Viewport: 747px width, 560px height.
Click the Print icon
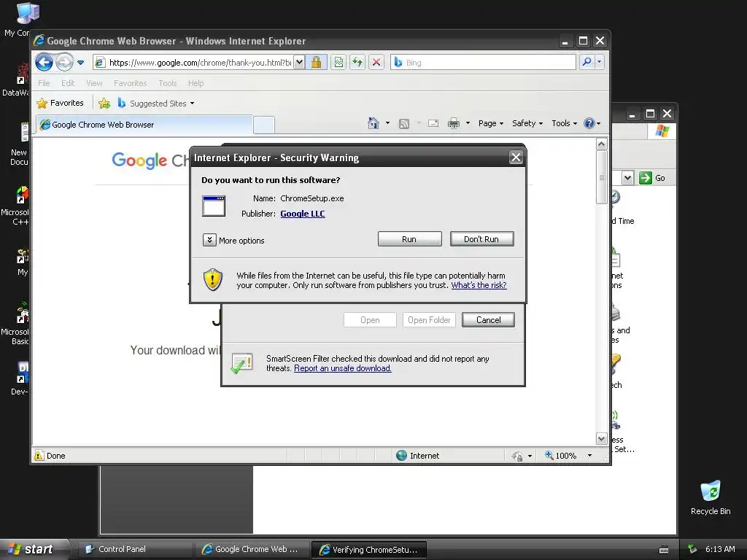tap(454, 123)
